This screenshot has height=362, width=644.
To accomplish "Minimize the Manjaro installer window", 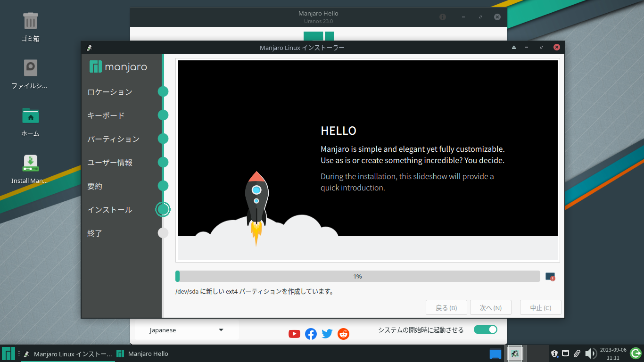I will (x=527, y=48).
